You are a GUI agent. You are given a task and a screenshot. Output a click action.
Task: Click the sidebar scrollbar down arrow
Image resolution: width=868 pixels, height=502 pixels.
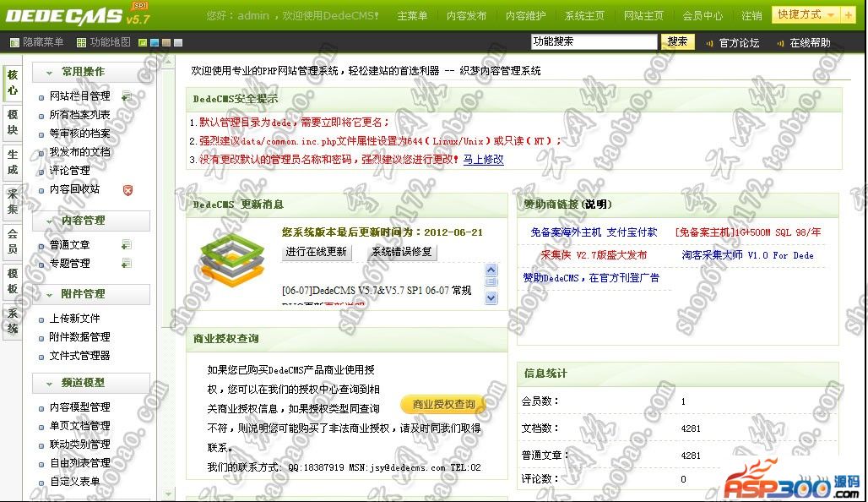click(x=168, y=494)
